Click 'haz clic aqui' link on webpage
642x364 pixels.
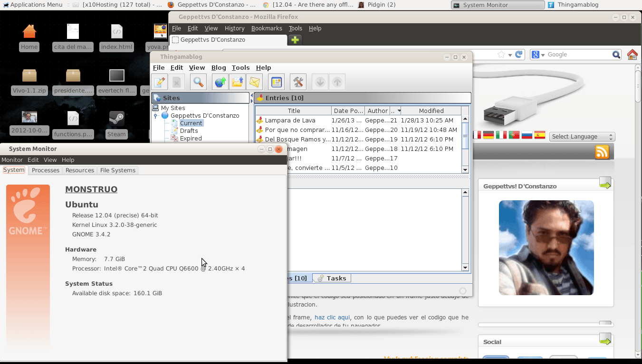coord(332,317)
